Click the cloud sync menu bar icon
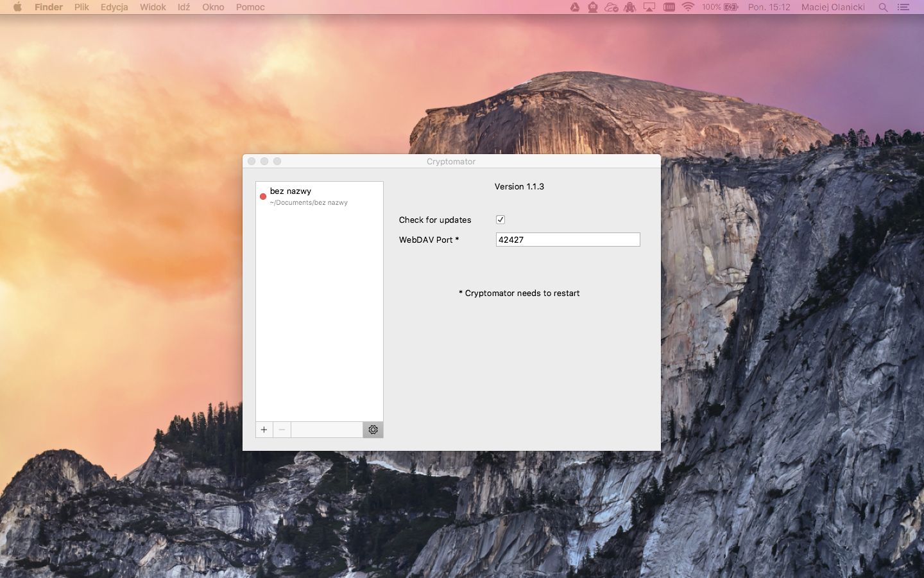 pos(612,7)
